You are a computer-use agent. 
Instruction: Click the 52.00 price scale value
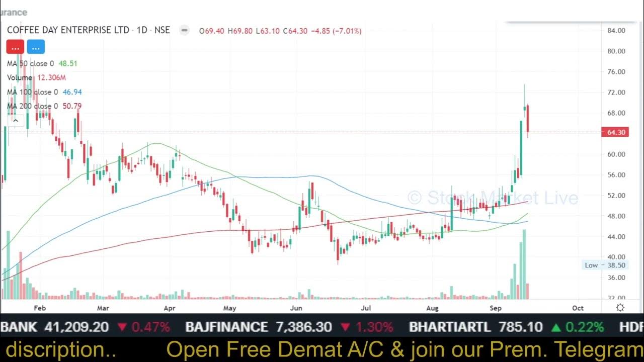click(616, 196)
